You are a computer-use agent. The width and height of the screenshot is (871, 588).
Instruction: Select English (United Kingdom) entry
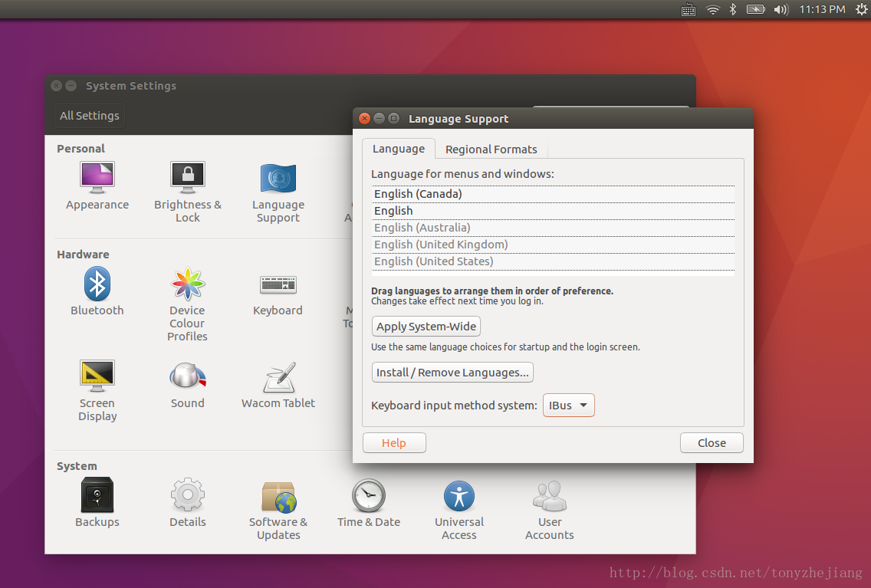tap(553, 245)
